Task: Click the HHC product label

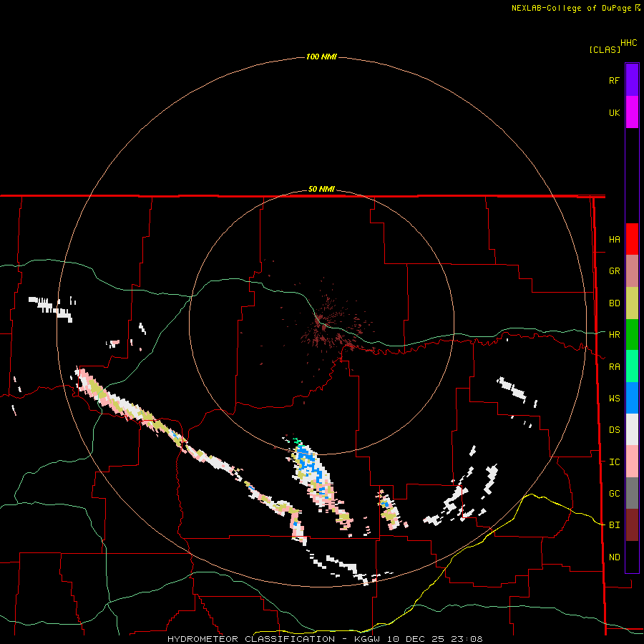Action: [629, 43]
